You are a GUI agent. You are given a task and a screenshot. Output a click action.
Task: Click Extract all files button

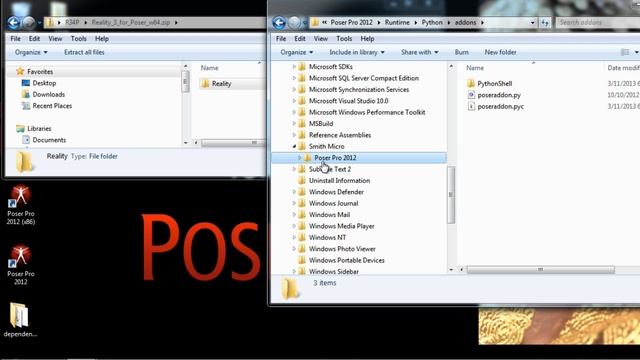(84, 52)
